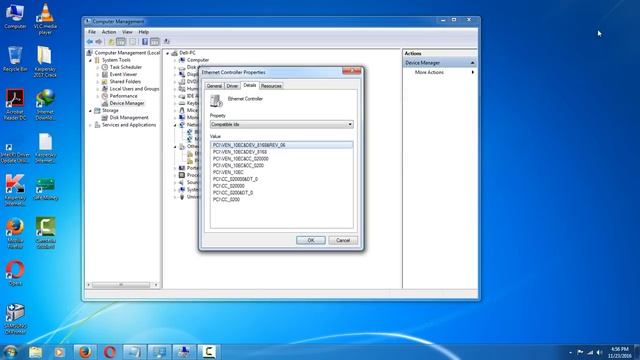Click the Scan for hardware changes toolbar icon

click(x=167, y=42)
